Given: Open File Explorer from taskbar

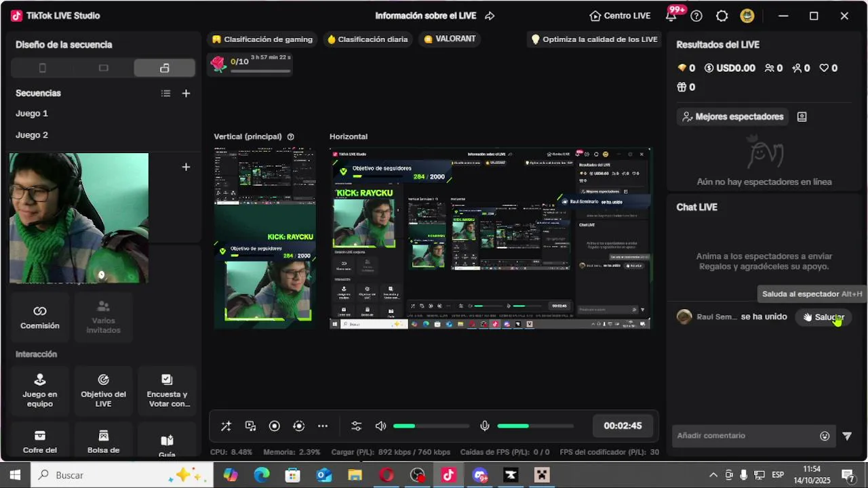Looking at the screenshot, I should (355, 475).
